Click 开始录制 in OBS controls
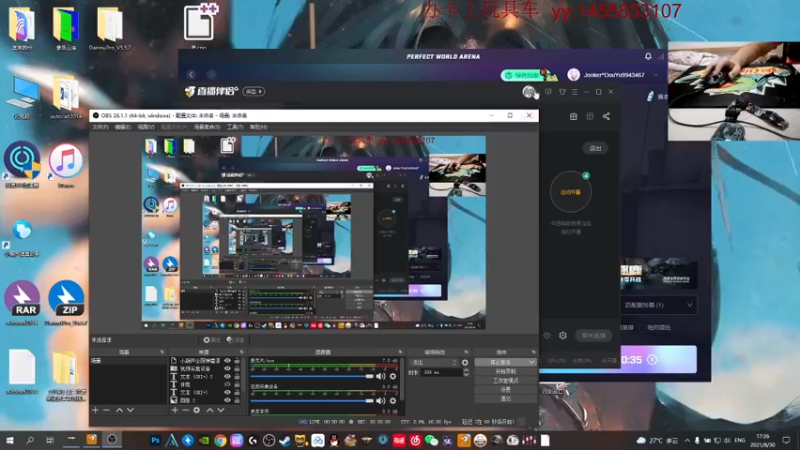This screenshot has width=800, height=450. click(505, 371)
